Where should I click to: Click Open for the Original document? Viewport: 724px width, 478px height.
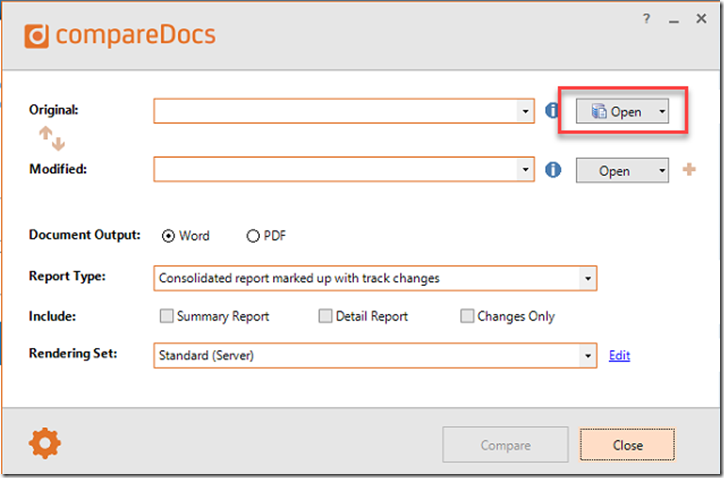coord(616,111)
